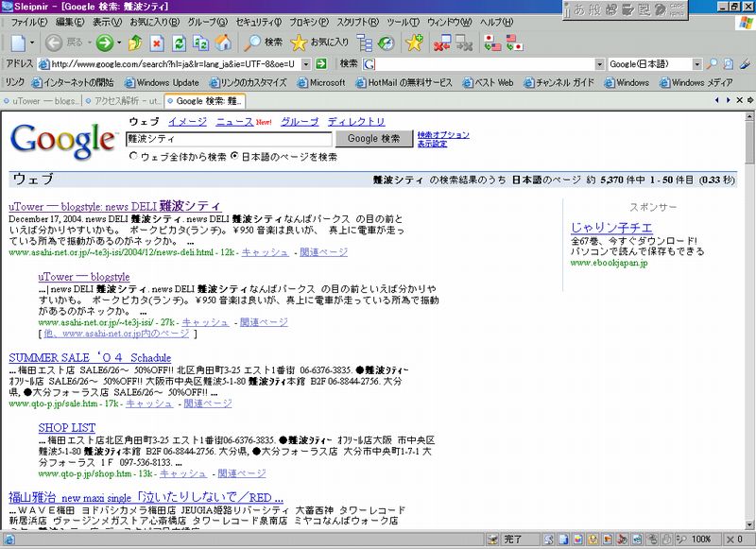Open the HotMail の無料サービス links bar item

point(404,83)
